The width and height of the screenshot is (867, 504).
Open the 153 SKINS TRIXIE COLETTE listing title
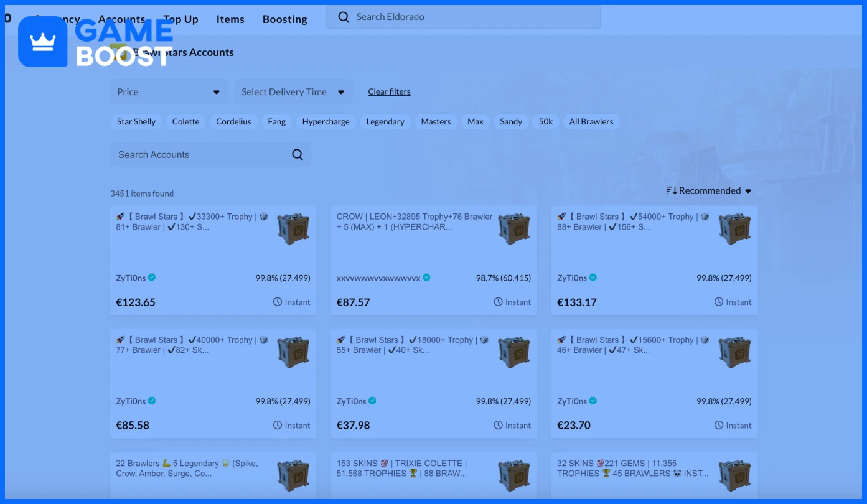(x=402, y=468)
